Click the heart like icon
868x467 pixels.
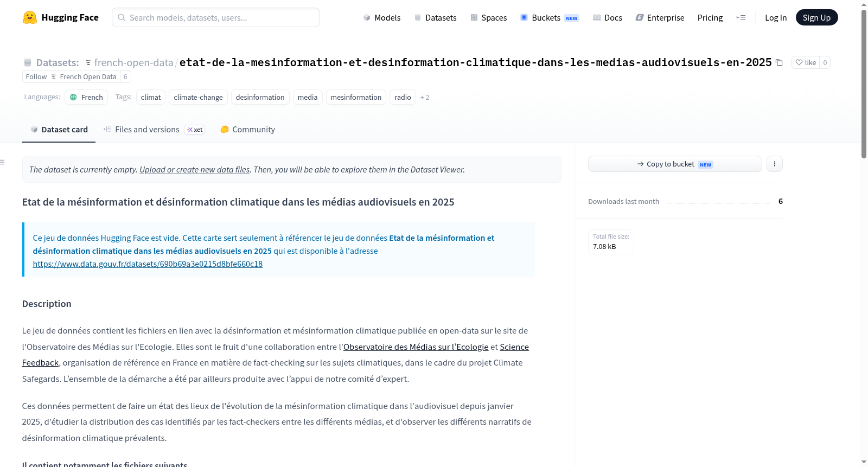click(799, 62)
